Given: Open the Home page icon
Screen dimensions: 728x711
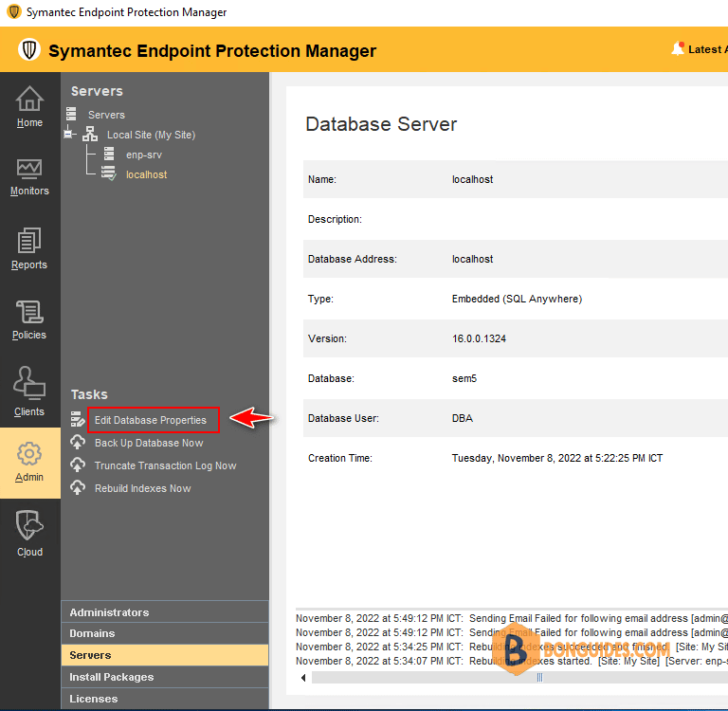Looking at the screenshot, I should (29, 99).
